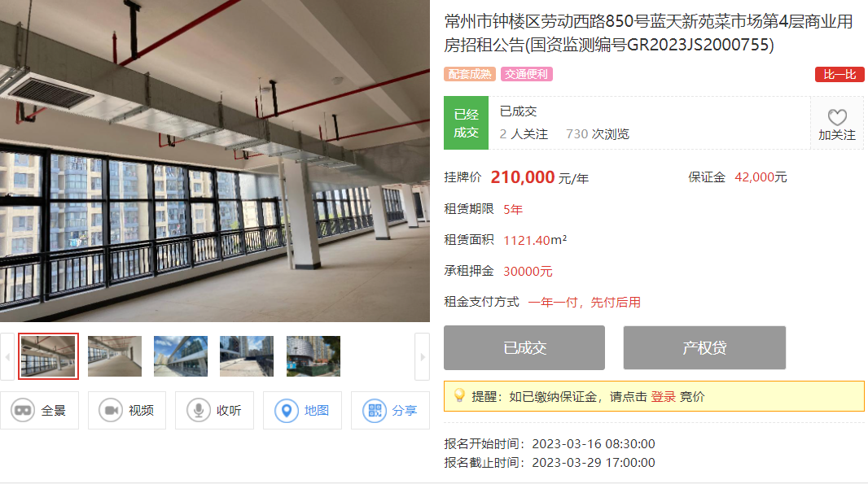Image resolution: width=868 pixels, height=484 pixels.
Task: Select the fifth building facade thumbnail
Action: (x=313, y=356)
